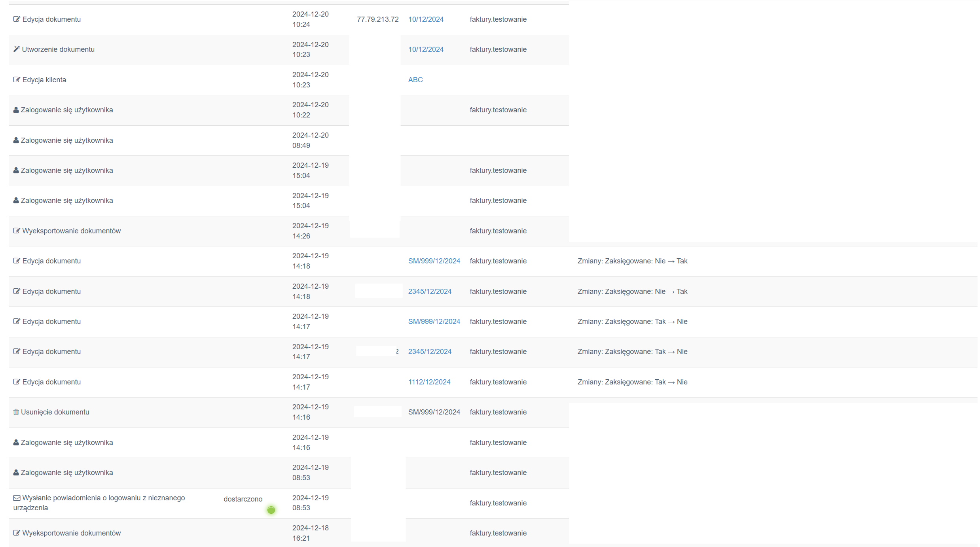Open the 1112/12/2024 document link

tap(429, 382)
